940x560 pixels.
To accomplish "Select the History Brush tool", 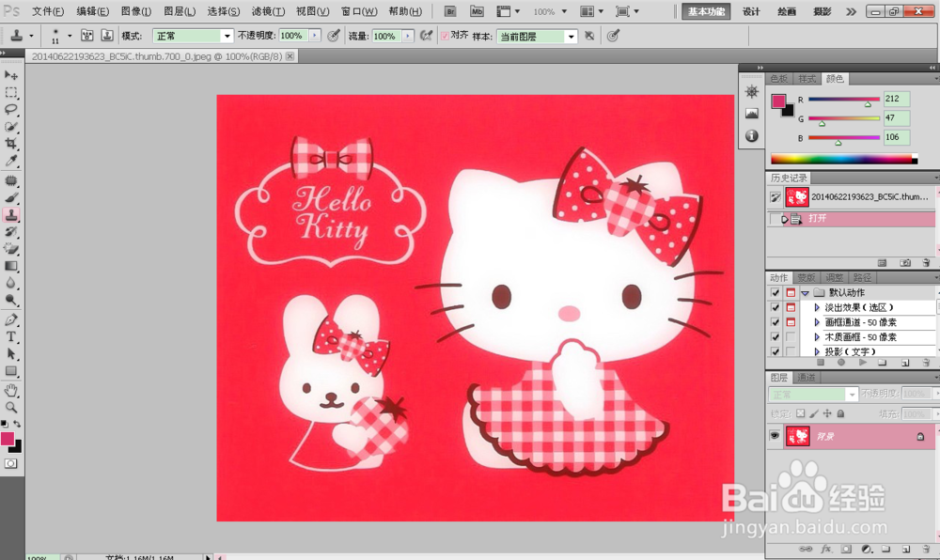I will click(10, 232).
